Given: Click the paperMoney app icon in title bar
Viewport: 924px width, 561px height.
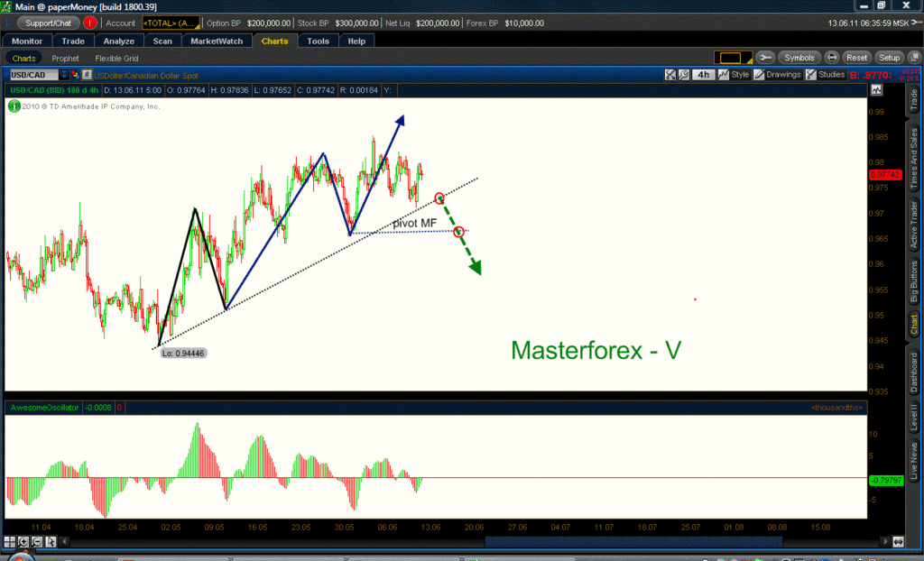Looking at the screenshot, I should pos(6,6).
